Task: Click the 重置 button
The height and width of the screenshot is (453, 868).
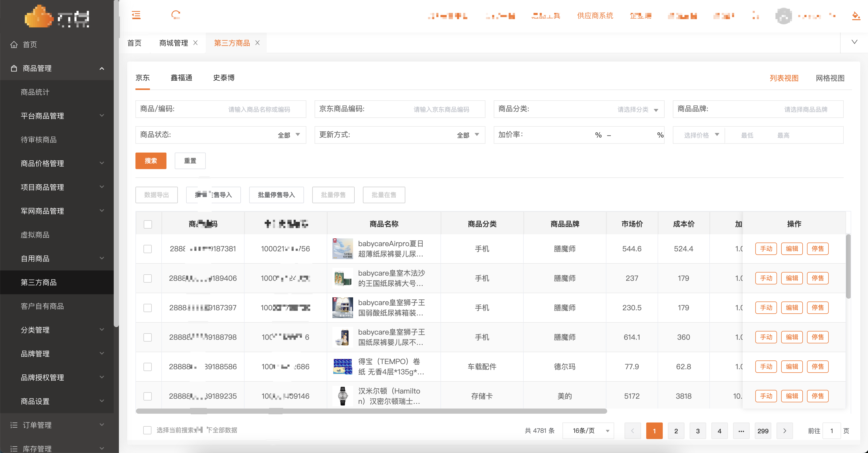Action: [x=190, y=161]
